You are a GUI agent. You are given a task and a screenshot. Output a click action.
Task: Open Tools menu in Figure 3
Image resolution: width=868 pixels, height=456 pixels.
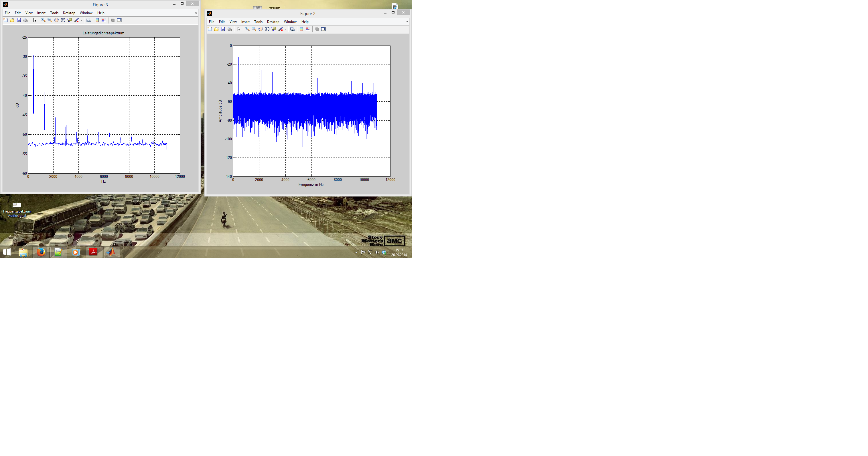(54, 13)
